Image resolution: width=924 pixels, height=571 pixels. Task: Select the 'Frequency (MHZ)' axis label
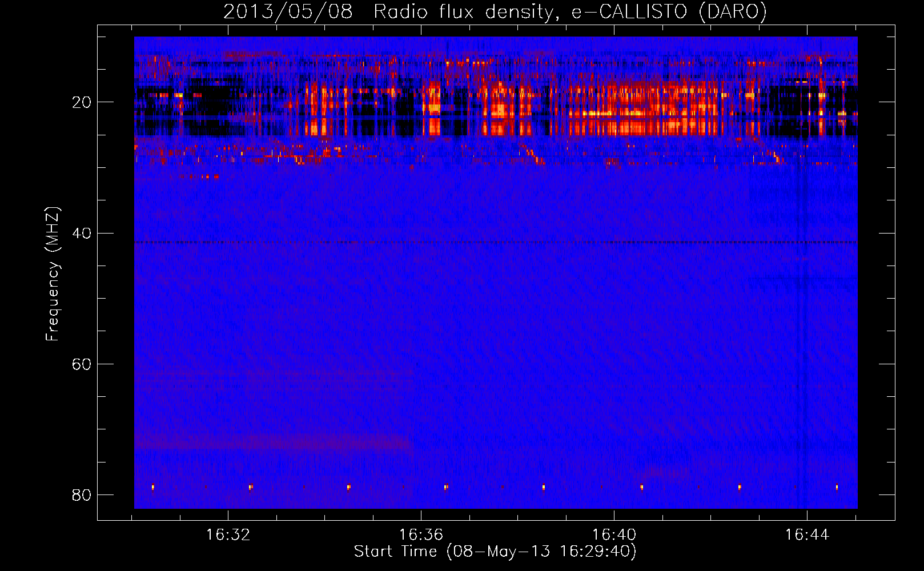[52, 274]
